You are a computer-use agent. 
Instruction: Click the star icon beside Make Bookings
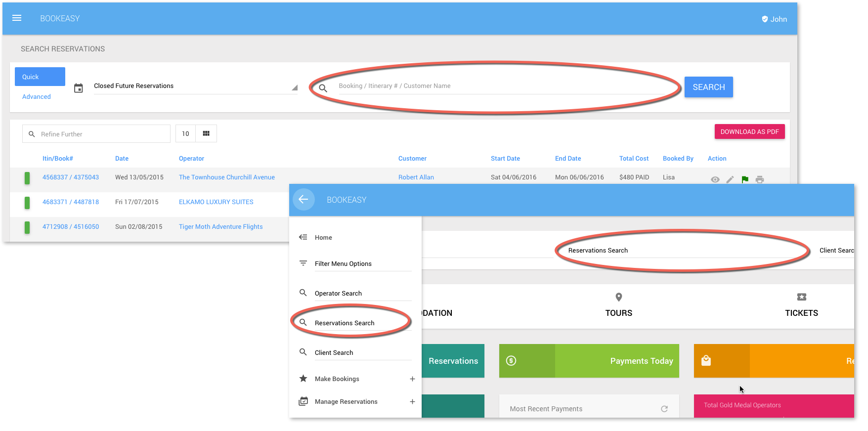click(303, 379)
